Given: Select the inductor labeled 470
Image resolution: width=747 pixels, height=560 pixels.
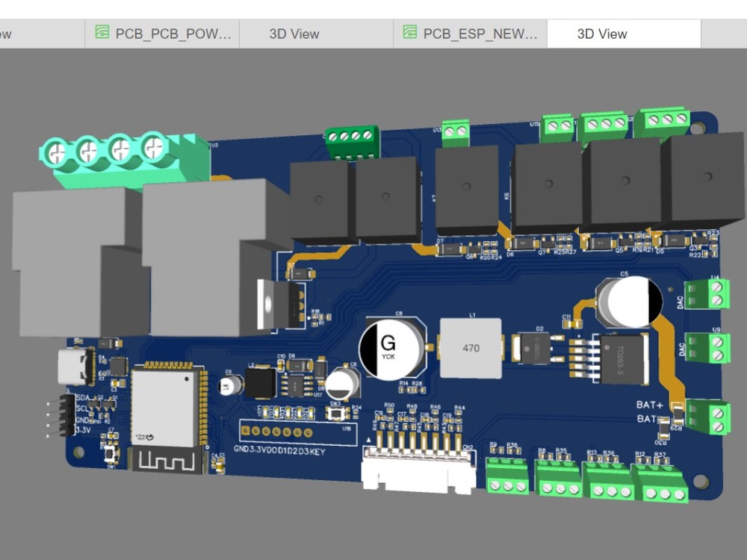Looking at the screenshot, I should pyautogui.click(x=471, y=347).
